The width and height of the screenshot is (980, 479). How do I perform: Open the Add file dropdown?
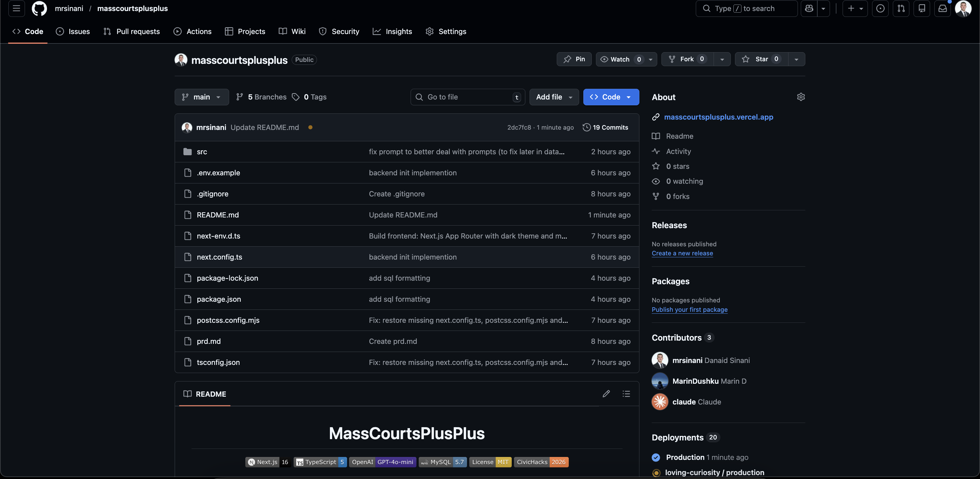coord(554,97)
